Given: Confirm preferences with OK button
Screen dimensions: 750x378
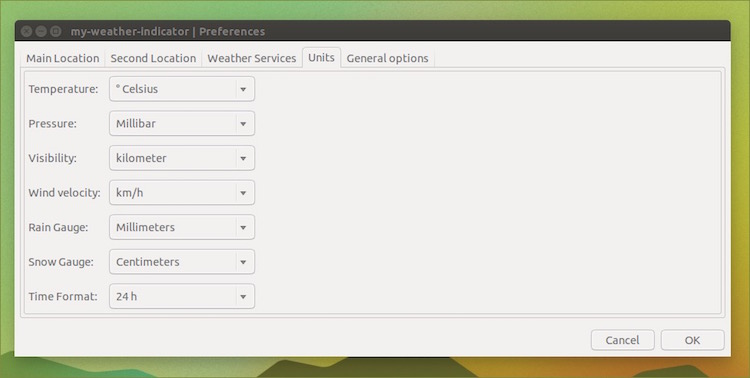Looking at the screenshot, I should pyautogui.click(x=692, y=340).
